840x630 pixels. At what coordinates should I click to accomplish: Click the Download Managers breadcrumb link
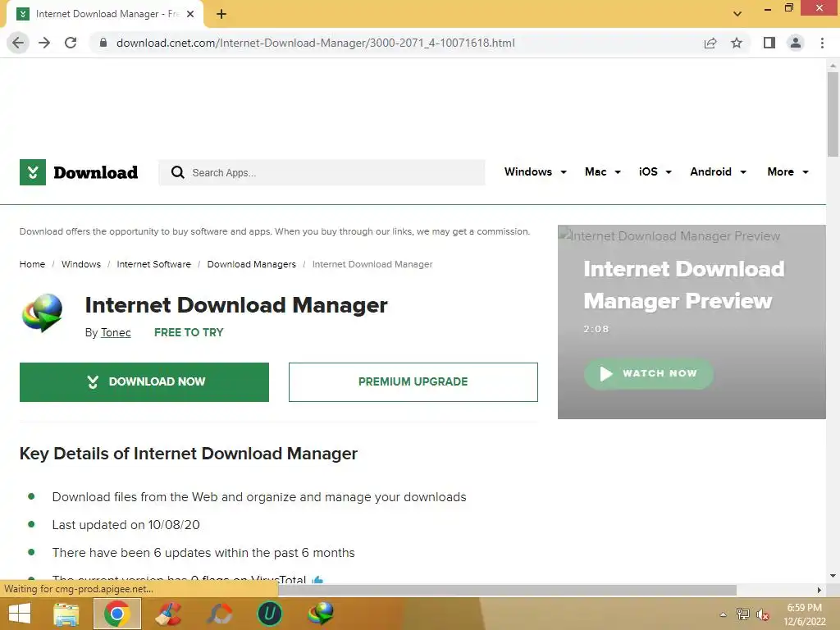pyautogui.click(x=251, y=264)
